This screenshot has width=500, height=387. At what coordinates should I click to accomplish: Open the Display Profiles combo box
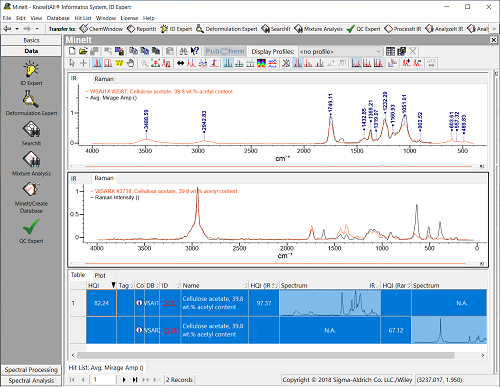[340, 51]
